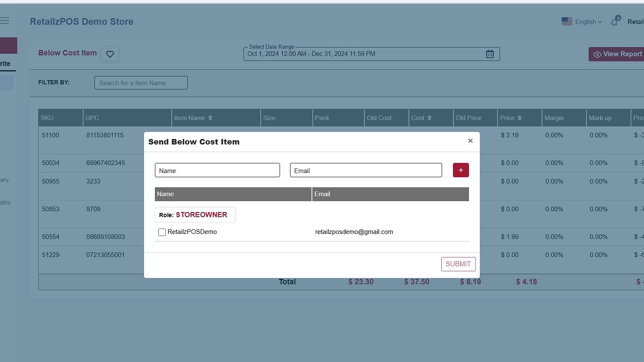Click the plus icon to add recipient
The width and height of the screenshot is (644, 362).
461,170
